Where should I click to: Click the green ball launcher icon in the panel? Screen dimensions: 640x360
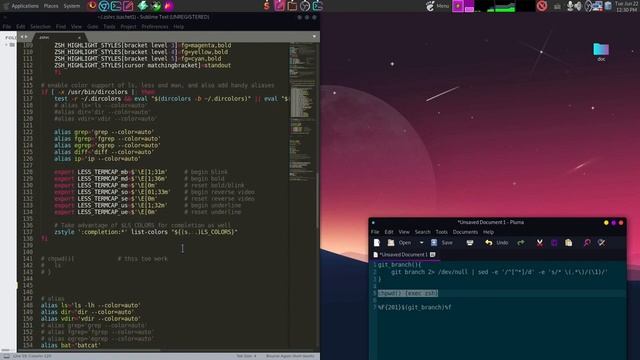tap(156, 6)
